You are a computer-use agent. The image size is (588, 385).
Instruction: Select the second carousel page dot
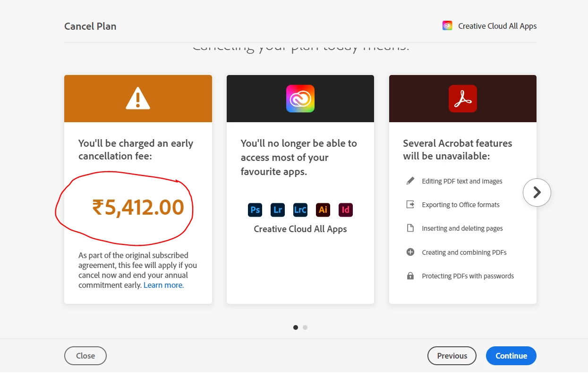[305, 327]
